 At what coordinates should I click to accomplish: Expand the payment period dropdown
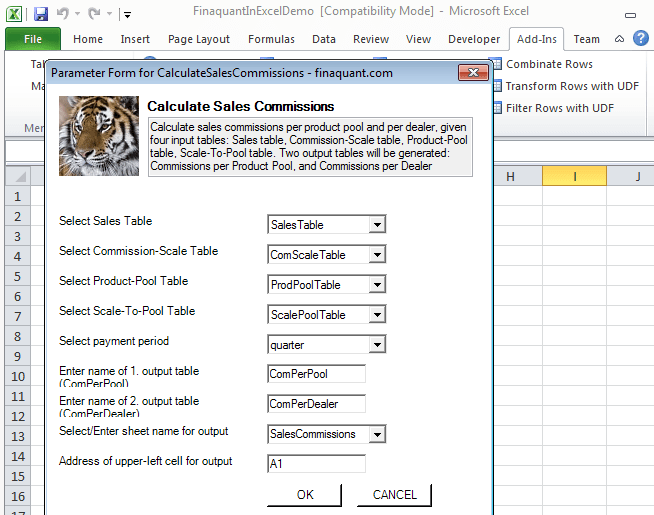click(x=377, y=345)
